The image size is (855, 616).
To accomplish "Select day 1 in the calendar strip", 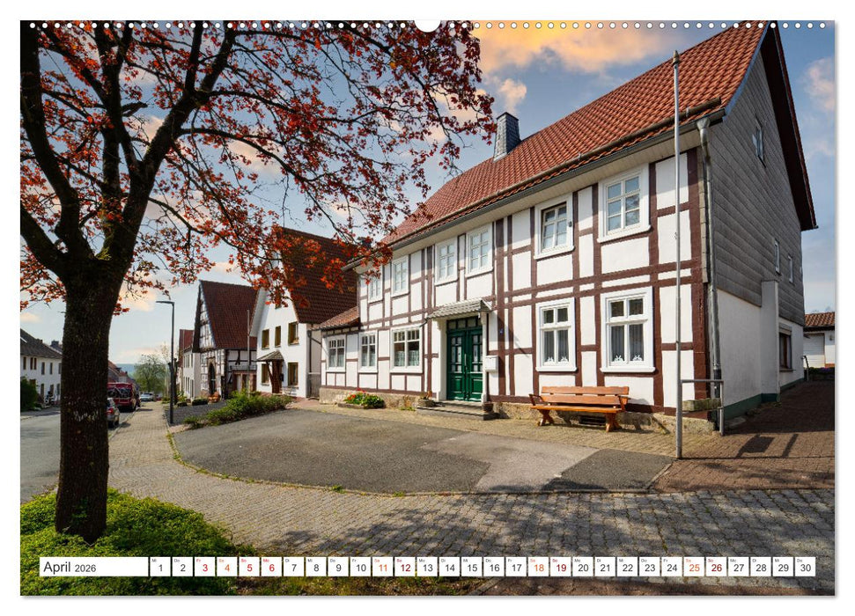I will (159, 567).
